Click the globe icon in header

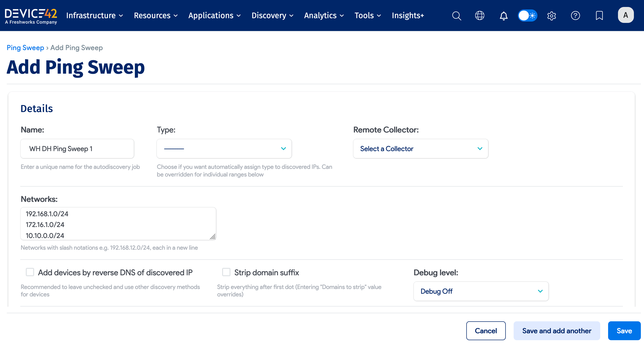[480, 15]
